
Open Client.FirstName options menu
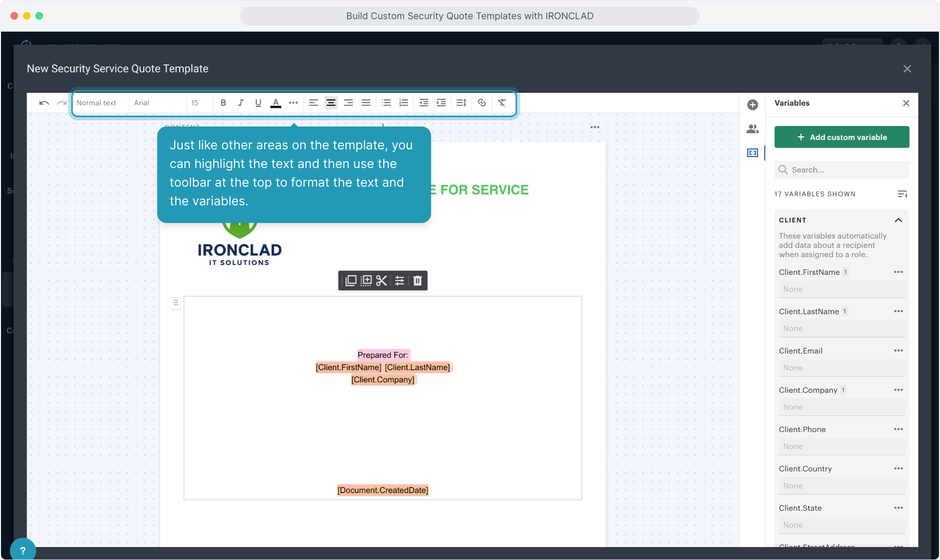(x=898, y=272)
